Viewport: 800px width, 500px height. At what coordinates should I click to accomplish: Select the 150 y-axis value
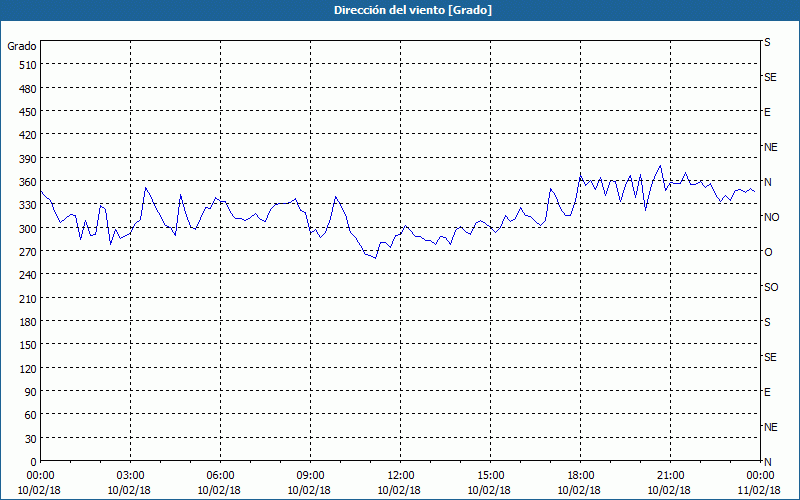point(28,345)
